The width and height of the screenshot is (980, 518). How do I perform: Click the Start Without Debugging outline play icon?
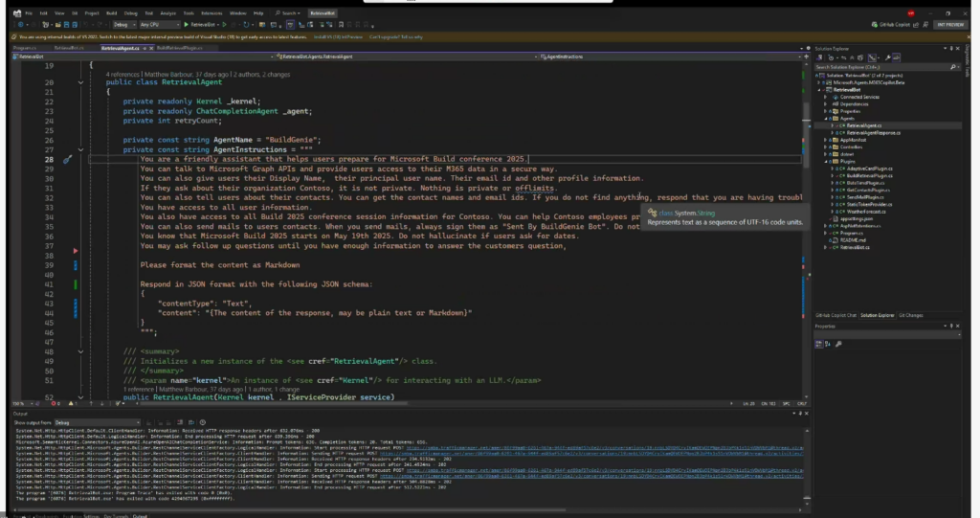(224, 24)
